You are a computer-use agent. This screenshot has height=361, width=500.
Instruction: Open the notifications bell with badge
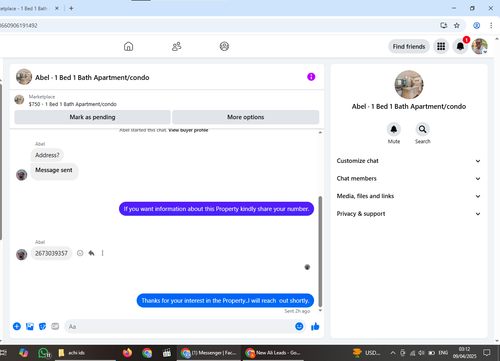point(460,46)
